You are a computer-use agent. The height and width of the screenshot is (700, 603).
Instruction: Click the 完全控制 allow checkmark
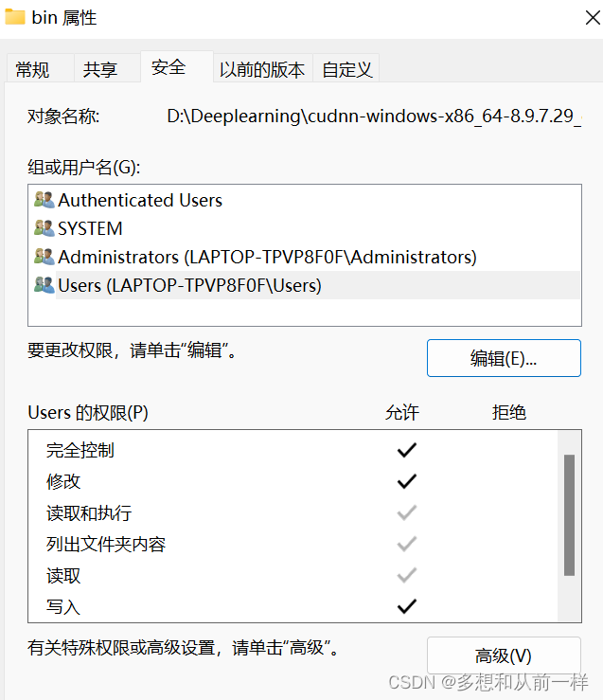coord(407,450)
